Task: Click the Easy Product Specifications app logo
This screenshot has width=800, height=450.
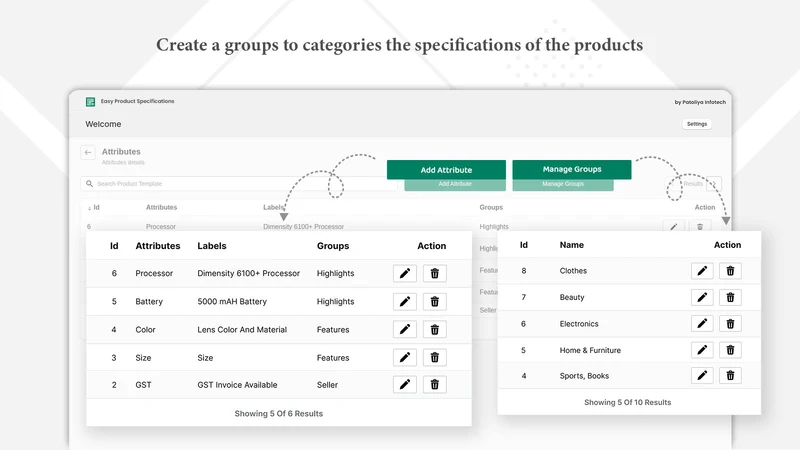Action: (90, 102)
